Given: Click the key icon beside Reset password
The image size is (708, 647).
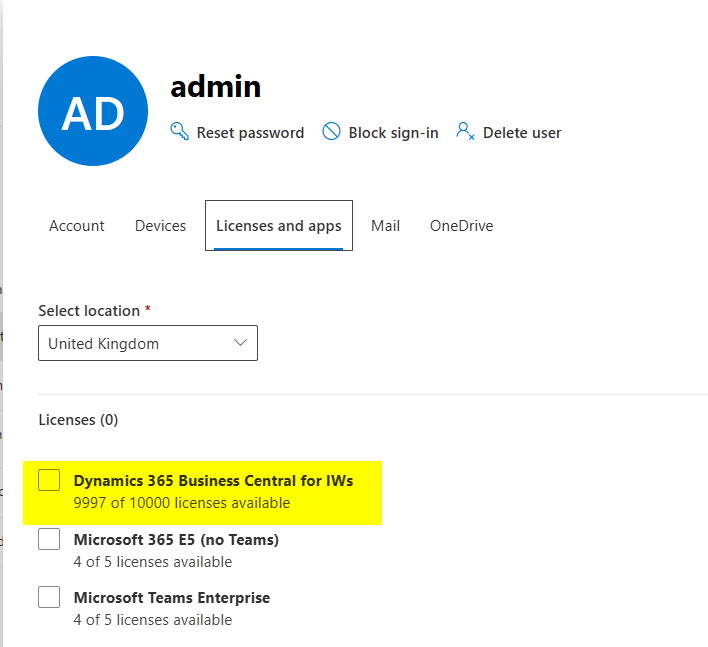Looking at the screenshot, I should coord(180,132).
